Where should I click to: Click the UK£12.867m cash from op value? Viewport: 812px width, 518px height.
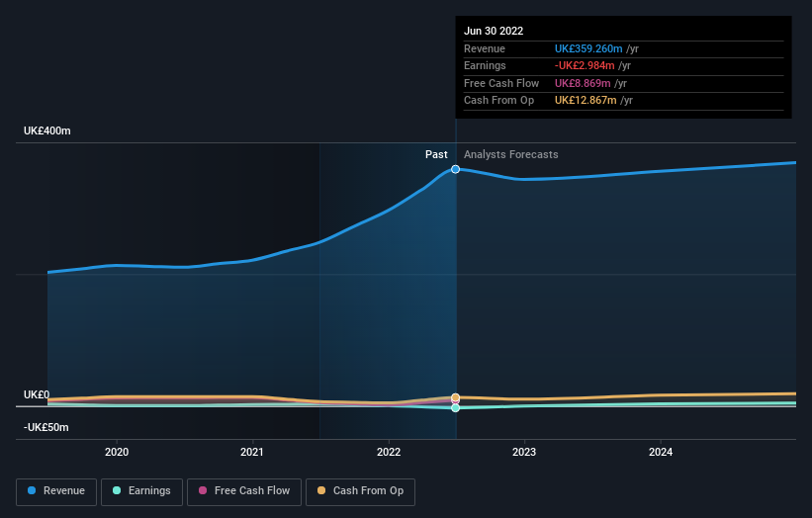coord(586,101)
